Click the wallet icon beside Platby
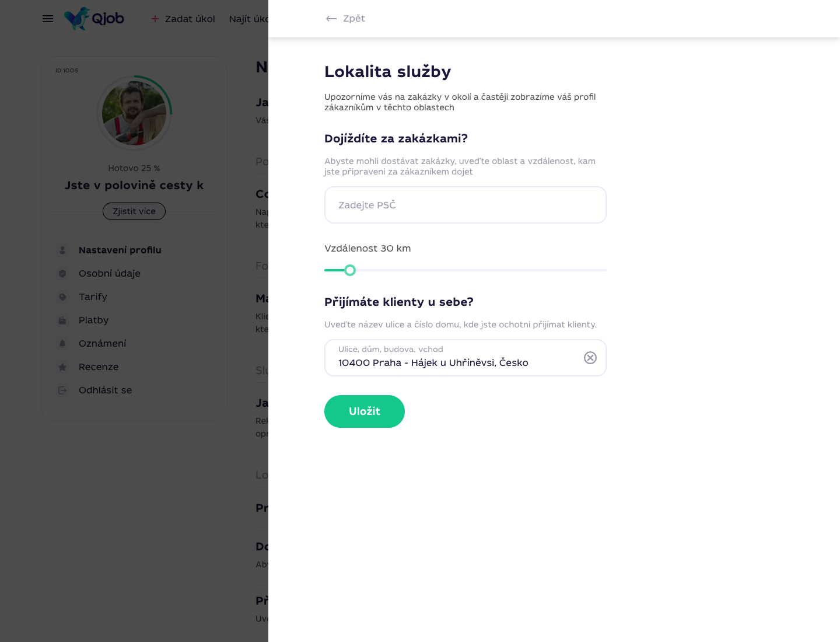This screenshot has height=642, width=840. pyautogui.click(x=62, y=320)
